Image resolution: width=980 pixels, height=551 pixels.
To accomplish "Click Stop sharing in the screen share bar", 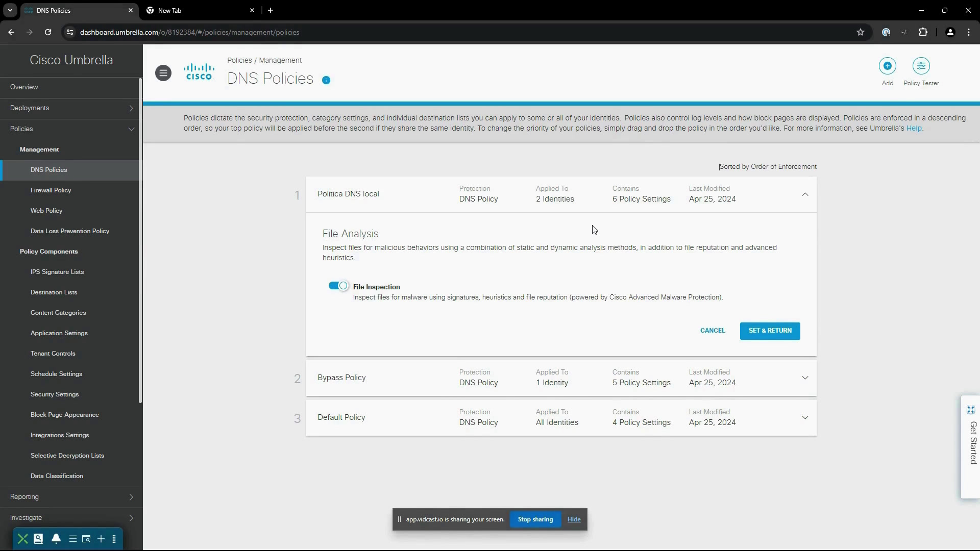I will (x=535, y=519).
